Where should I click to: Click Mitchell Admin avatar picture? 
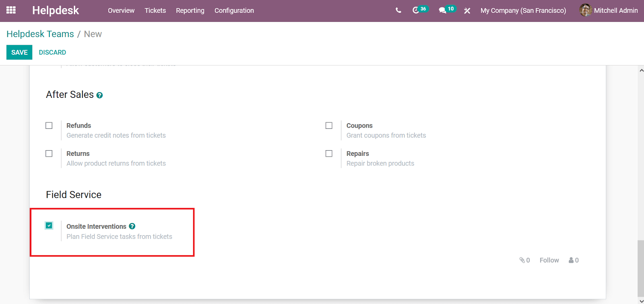click(x=585, y=10)
